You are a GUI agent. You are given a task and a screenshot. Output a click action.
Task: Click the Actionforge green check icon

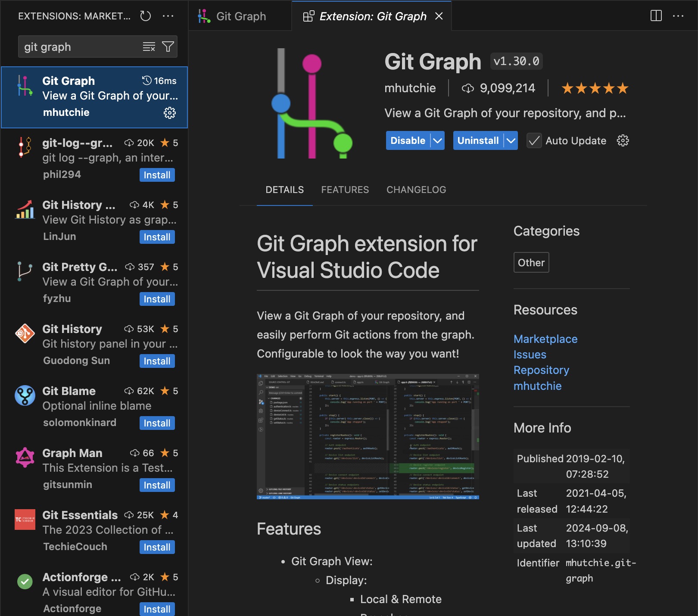25,582
